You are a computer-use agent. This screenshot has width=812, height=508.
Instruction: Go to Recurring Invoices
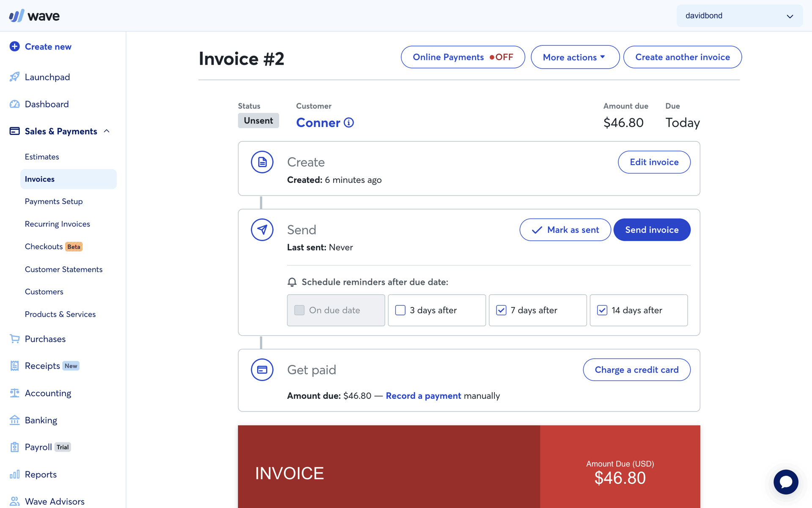pyautogui.click(x=58, y=224)
